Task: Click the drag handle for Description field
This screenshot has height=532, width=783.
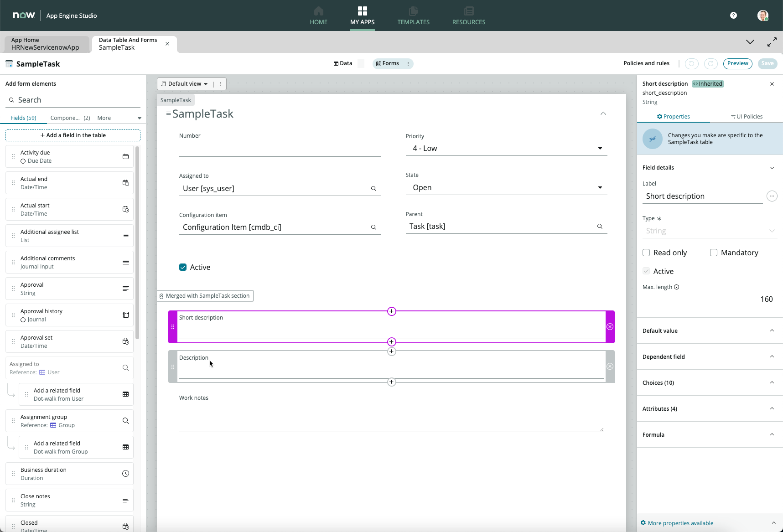Action: [173, 367]
